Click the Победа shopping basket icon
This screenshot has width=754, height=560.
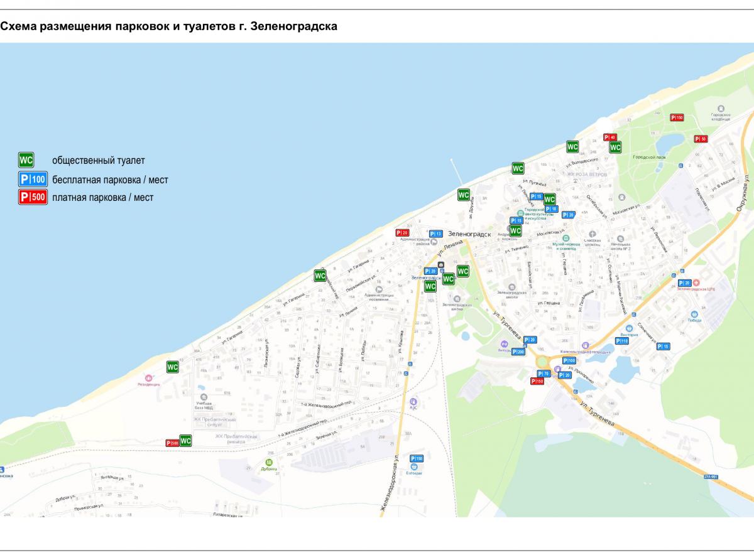click(694, 313)
